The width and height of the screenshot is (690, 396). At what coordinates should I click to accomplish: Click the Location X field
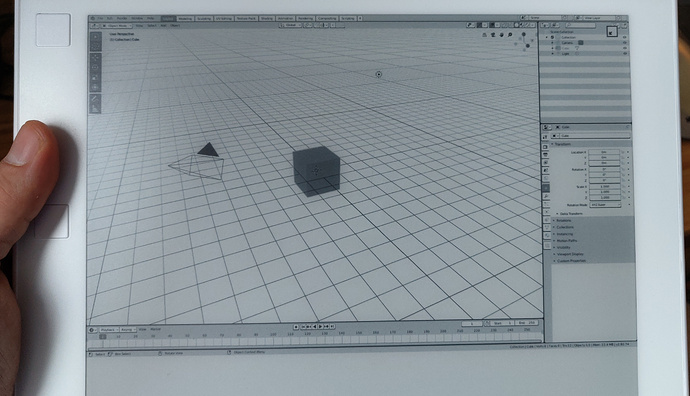(604, 152)
